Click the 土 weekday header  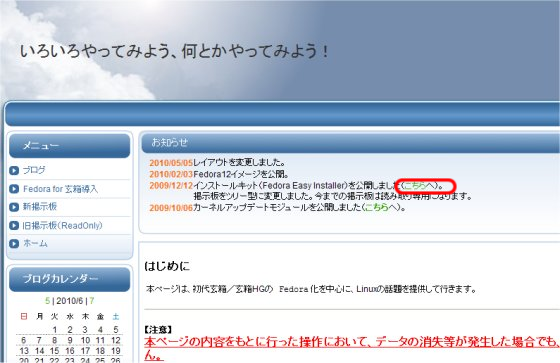pos(116,317)
